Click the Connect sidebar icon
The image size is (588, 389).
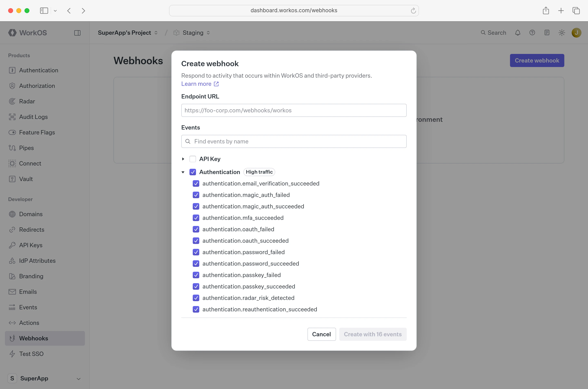pos(12,163)
